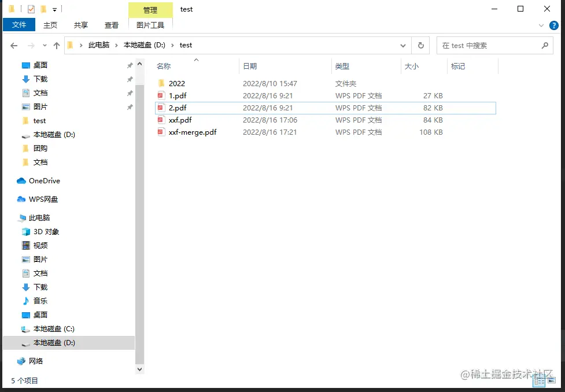Go back with the back arrow
The height and width of the screenshot is (392, 565).
click(x=14, y=46)
